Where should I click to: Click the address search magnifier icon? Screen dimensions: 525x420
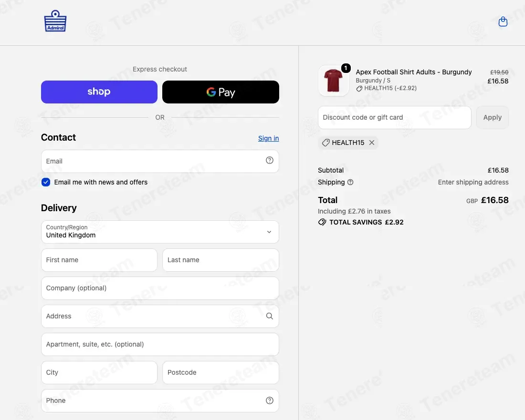(x=270, y=316)
